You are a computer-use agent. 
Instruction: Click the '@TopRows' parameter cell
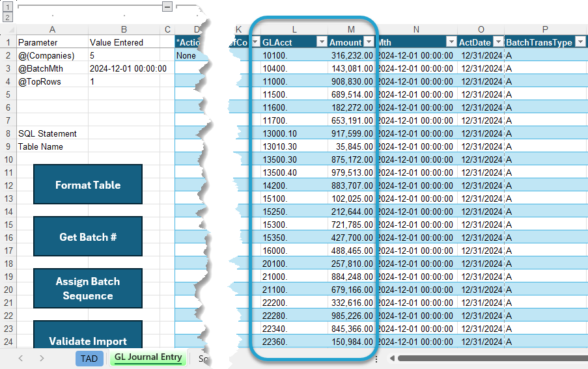(x=52, y=81)
